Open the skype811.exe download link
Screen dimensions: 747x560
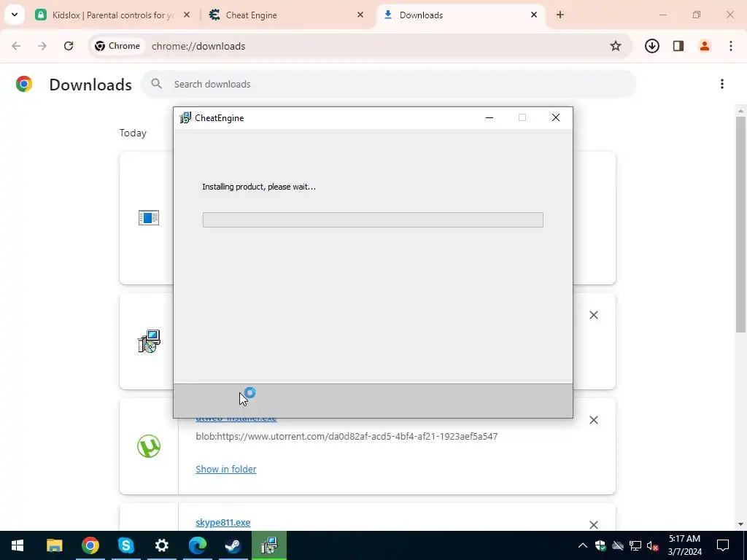click(x=223, y=522)
